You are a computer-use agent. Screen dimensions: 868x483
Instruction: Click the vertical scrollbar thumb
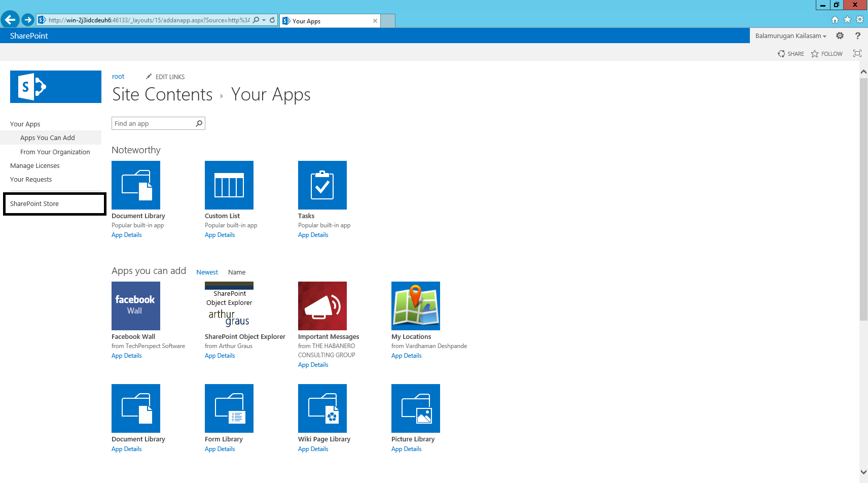863,199
